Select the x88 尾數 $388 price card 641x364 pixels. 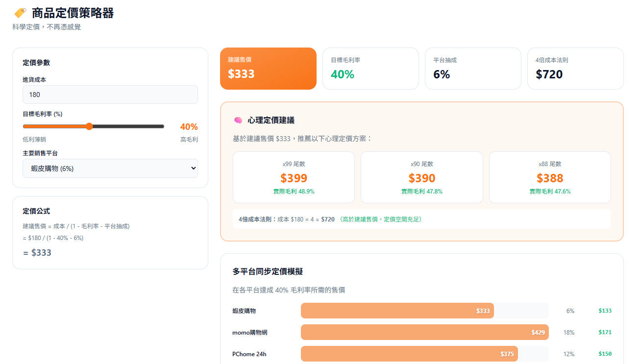pyautogui.click(x=550, y=177)
